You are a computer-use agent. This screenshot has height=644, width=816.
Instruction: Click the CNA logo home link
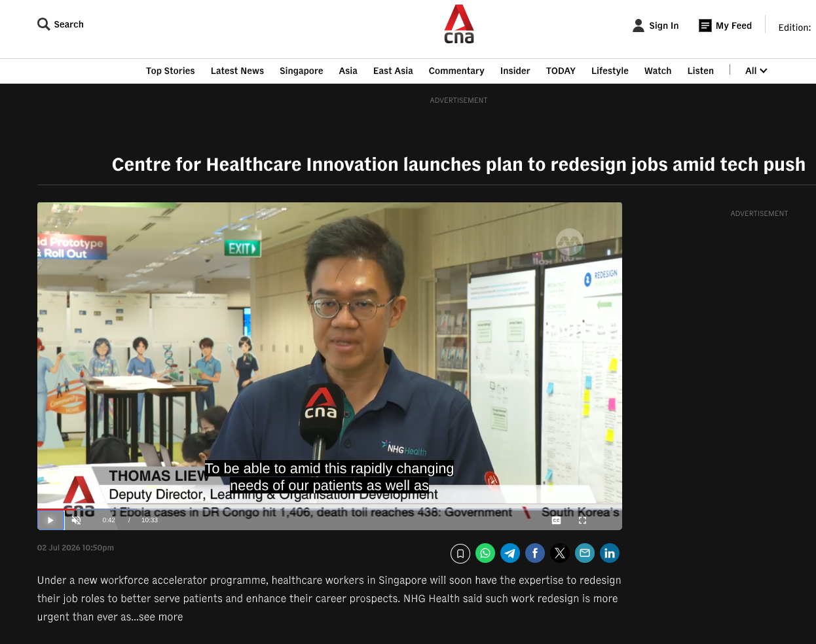(459, 24)
